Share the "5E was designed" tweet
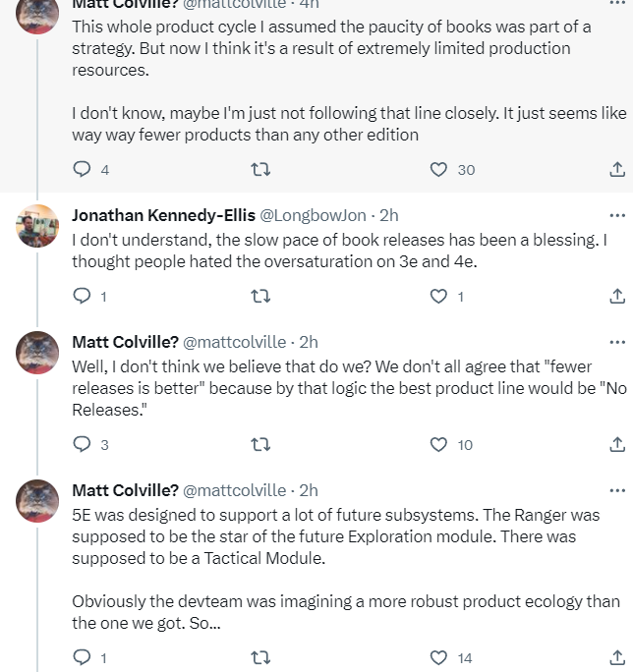The height and width of the screenshot is (672, 633). (617, 657)
